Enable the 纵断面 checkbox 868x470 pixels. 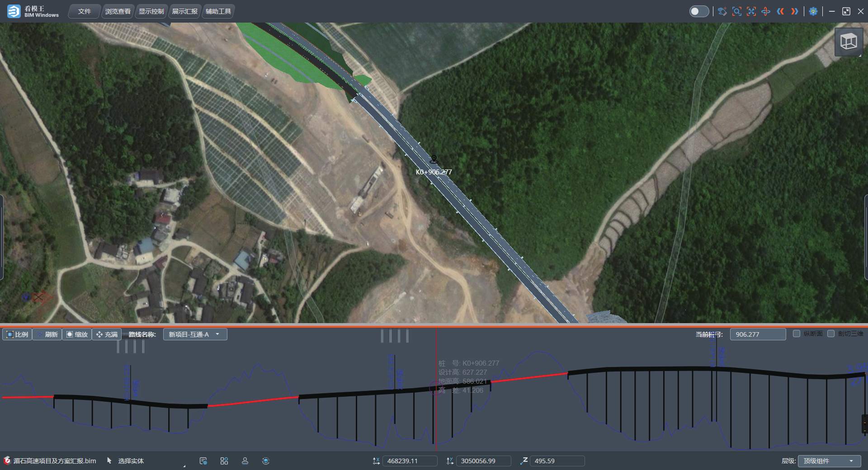[x=797, y=334]
